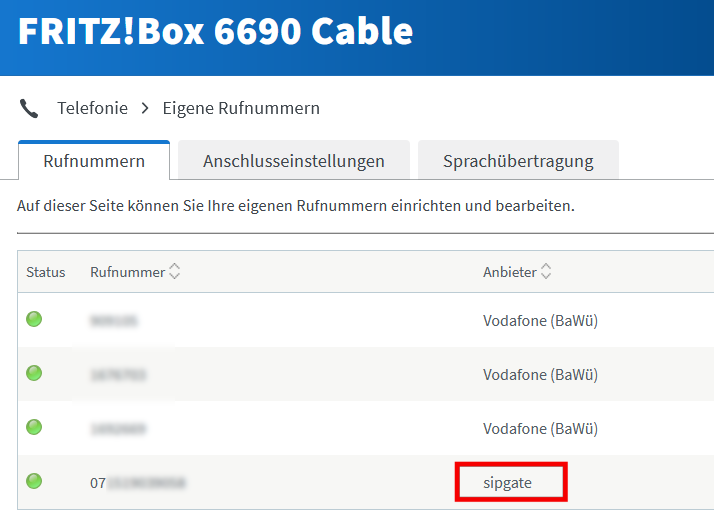Open the Sprachübertragung tab

click(518, 161)
